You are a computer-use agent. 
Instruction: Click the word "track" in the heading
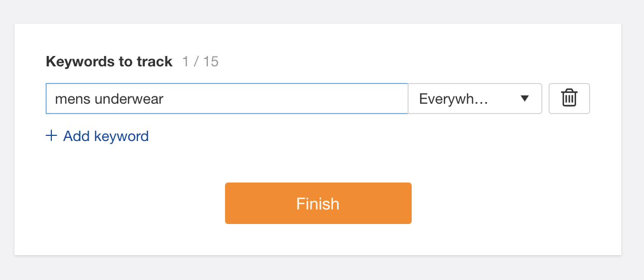point(155,62)
